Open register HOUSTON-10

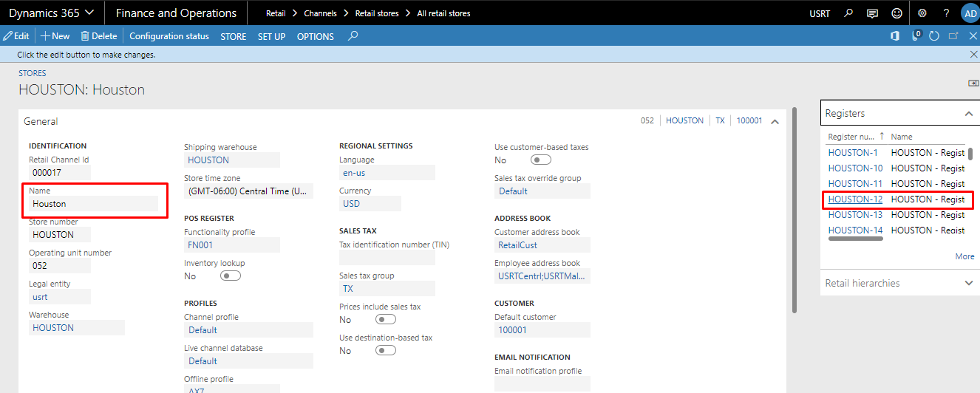pos(855,168)
